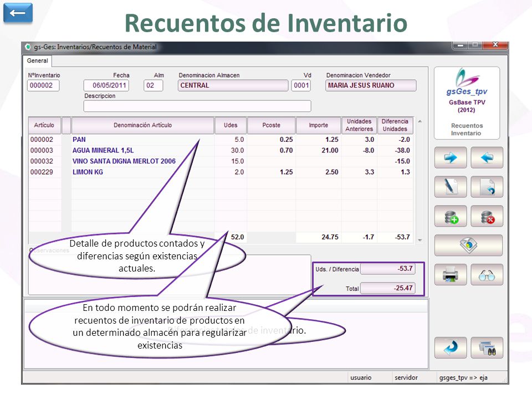Select the AGUA MINERAL 1,5L row
Screen dimensions: 532x399
(221, 150)
